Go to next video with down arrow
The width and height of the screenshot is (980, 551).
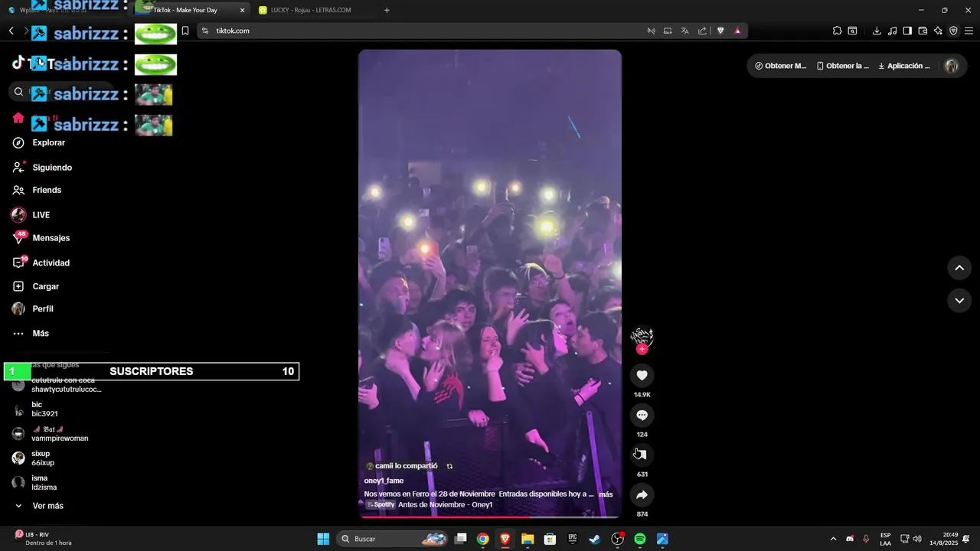tap(959, 301)
